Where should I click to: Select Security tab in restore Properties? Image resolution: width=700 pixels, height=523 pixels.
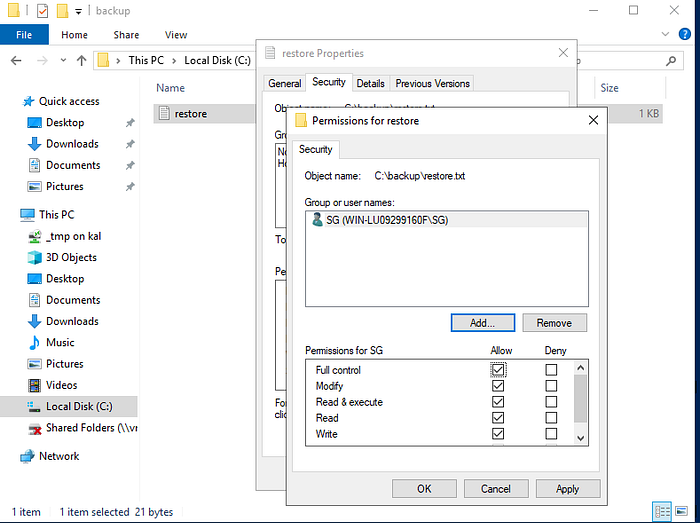point(329,82)
